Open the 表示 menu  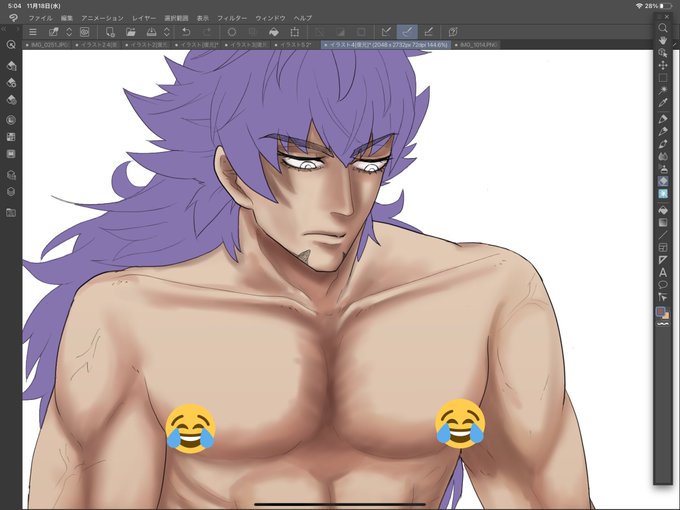(x=203, y=18)
